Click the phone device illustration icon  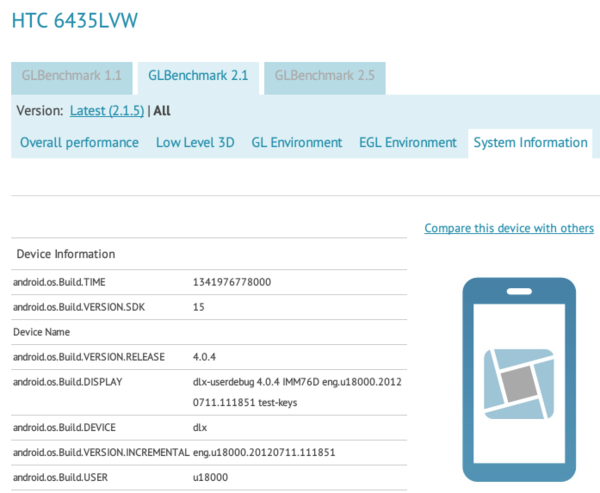519,383
